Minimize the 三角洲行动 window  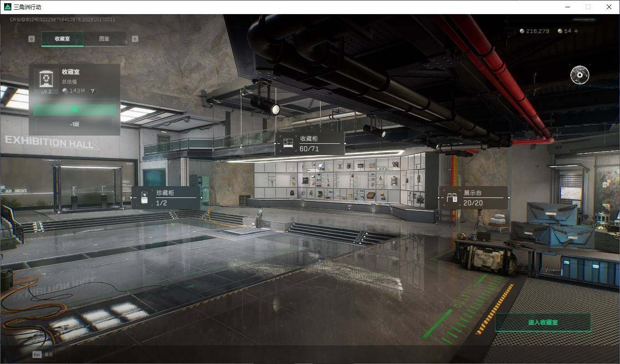pos(568,7)
